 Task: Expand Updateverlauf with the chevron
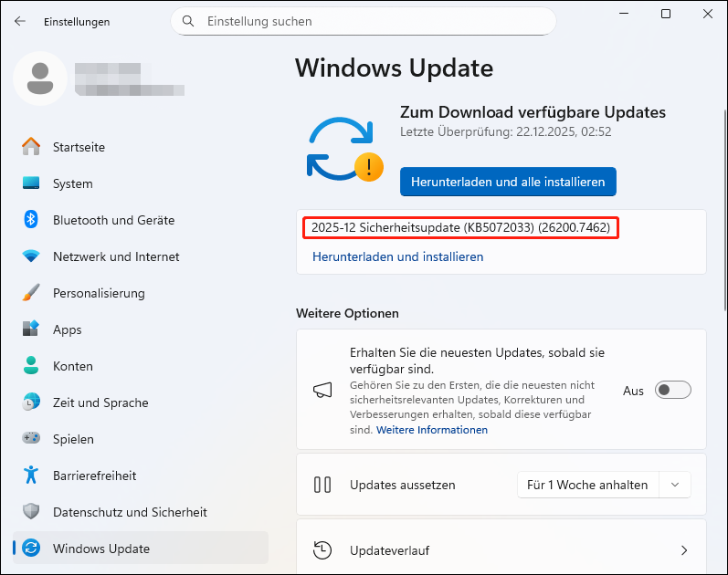pos(684,550)
